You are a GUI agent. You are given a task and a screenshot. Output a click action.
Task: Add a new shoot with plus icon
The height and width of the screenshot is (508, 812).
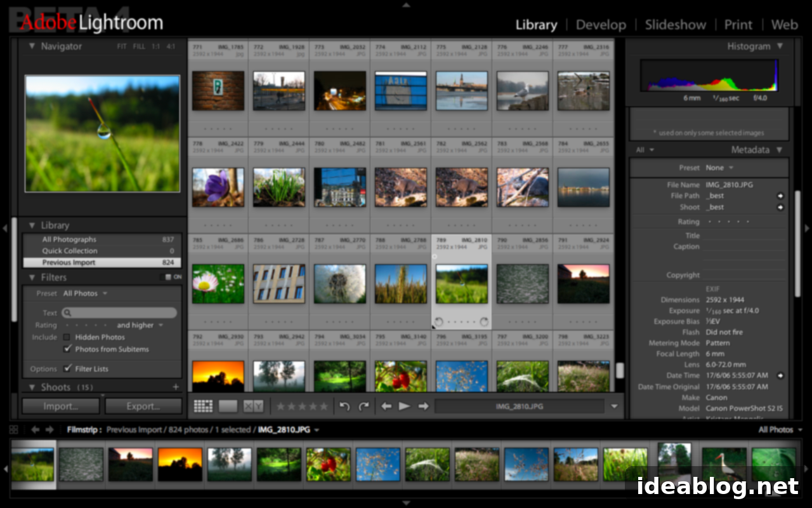pyautogui.click(x=176, y=387)
